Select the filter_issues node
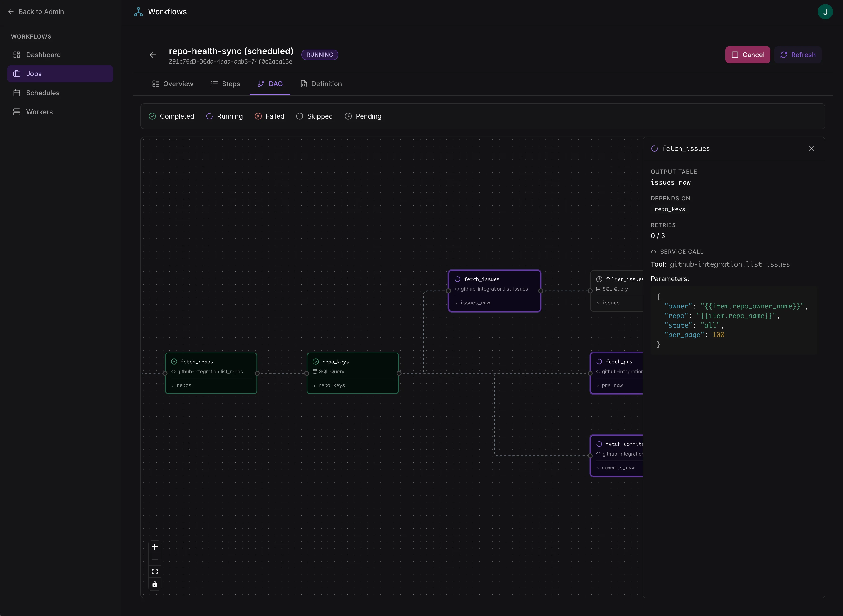This screenshot has width=843, height=616. pyautogui.click(x=617, y=291)
